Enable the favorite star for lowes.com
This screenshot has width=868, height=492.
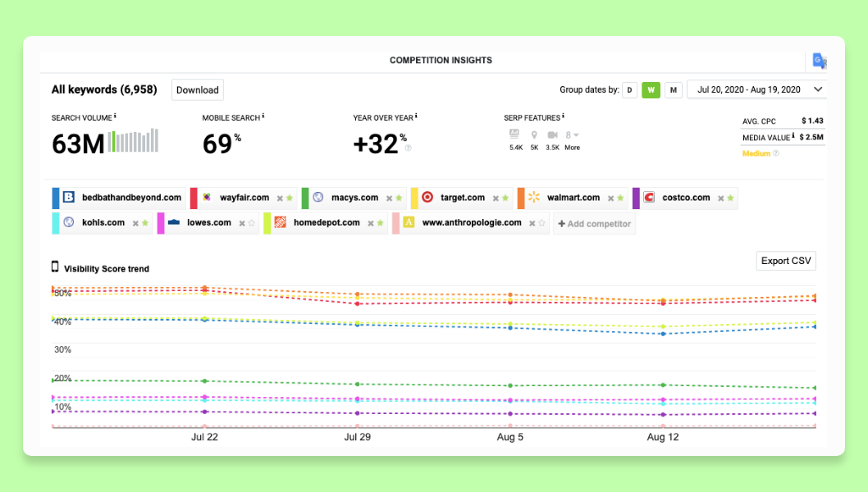[251, 222]
